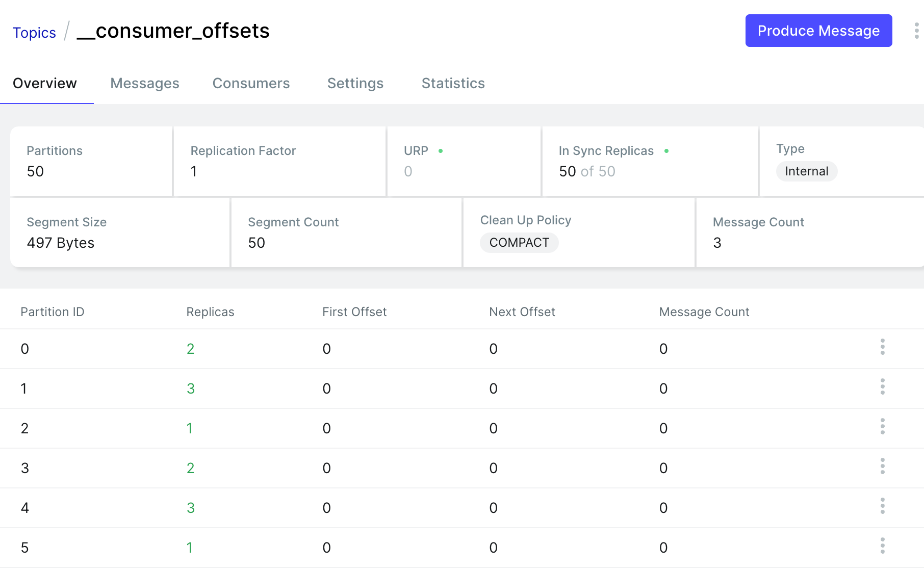Click the COMPACT clean up policy badge
Viewport: 924px width, 570px height.
point(519,243)
